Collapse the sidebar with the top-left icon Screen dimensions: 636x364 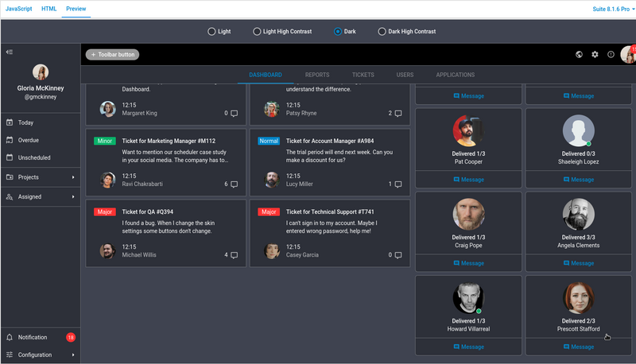pyautogui.click(x=10, y=52)
